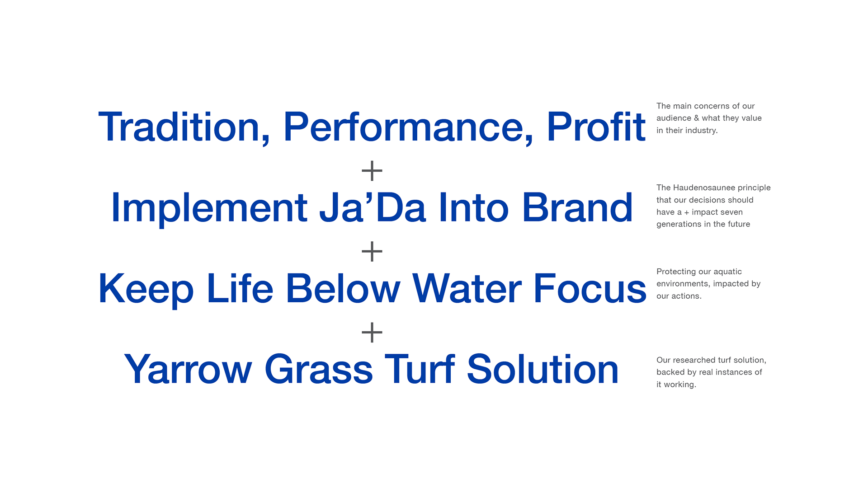
Task: Click the word Profit in the first heading
Action: tap(596, 127)
